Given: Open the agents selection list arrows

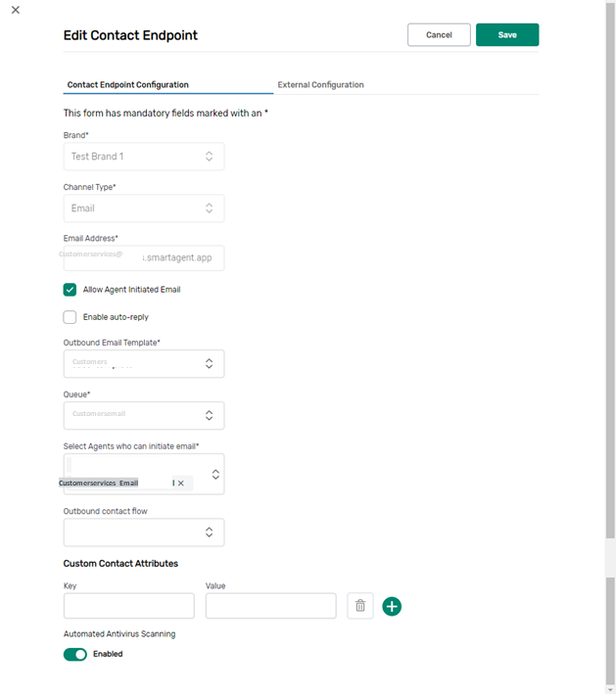Looking at the screenshot, I should click(215, 474).
